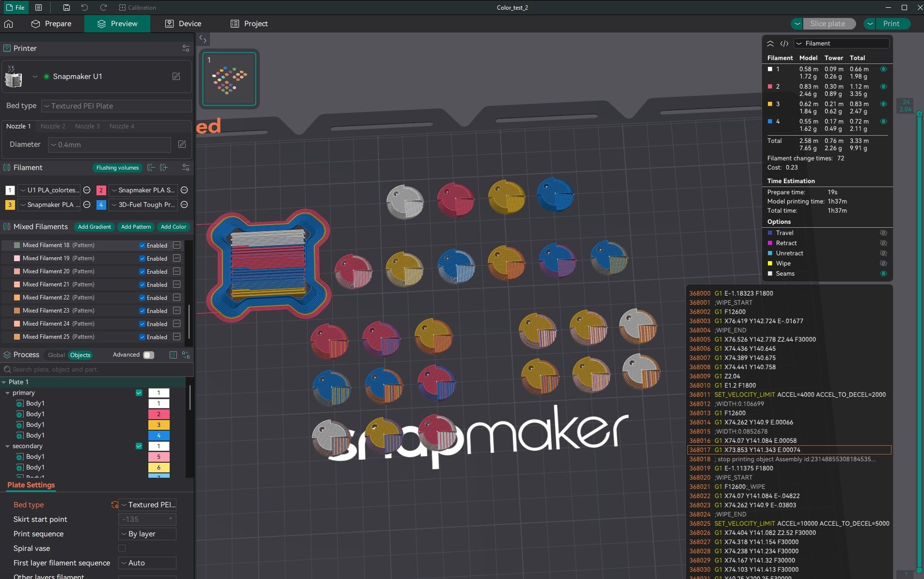
Task: Click the undo arrow icon
Action: coord(84,7)
